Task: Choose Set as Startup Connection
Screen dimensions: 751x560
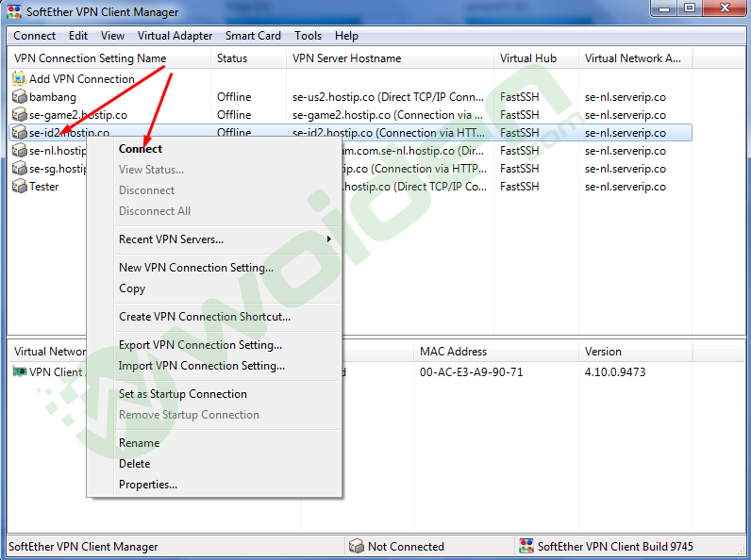Action: point(183,394)
